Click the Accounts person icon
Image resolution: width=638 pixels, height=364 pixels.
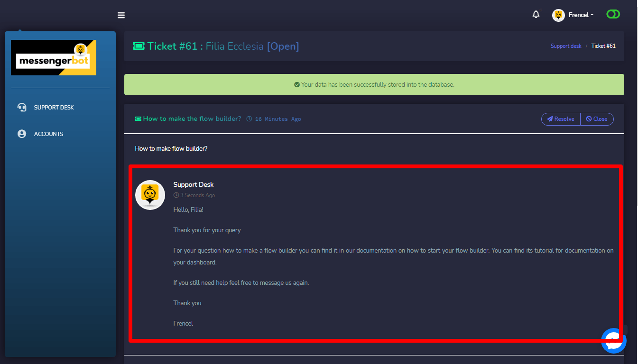[22, 134]
